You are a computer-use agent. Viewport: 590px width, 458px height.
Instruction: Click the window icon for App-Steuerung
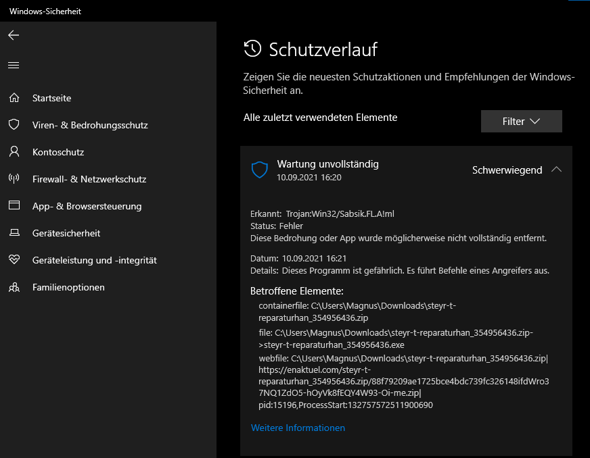click(x=14, y=205)
